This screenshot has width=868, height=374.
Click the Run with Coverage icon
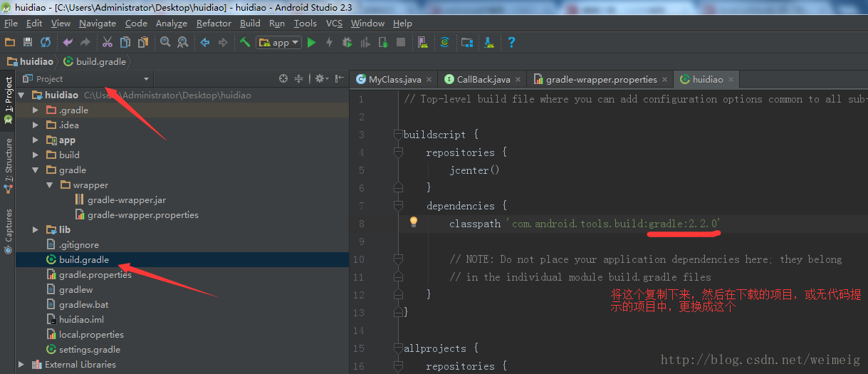[x=365, y=43]
